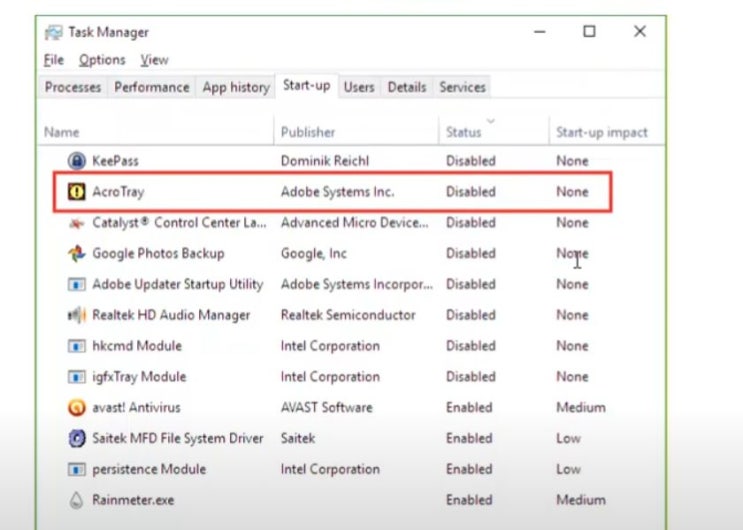Open the Services tab
Image resolution: width=743 pixels, height=530 pixels.
[464, 88]
